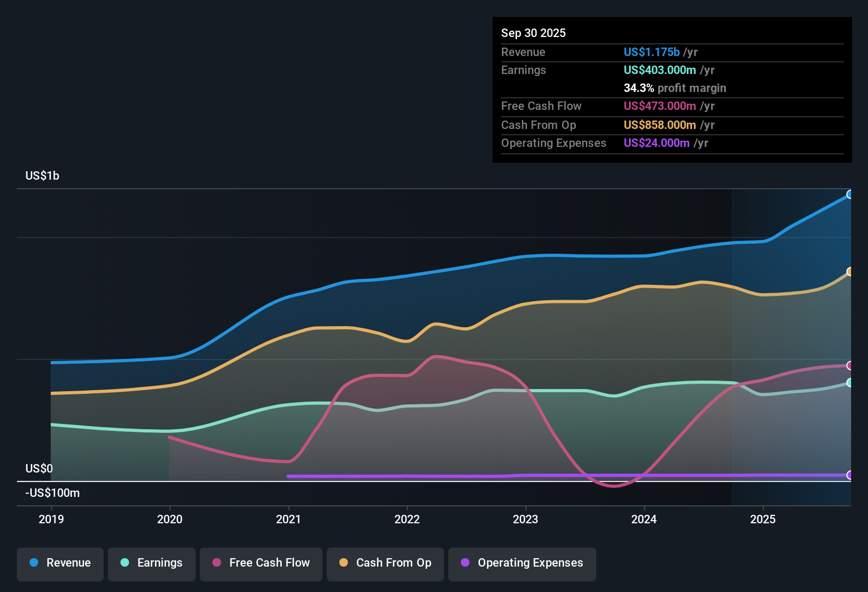The height and width of the screenshot is (592, 868).
Task: Click the US$1.175b Revenue value
Action: [651, 52]
